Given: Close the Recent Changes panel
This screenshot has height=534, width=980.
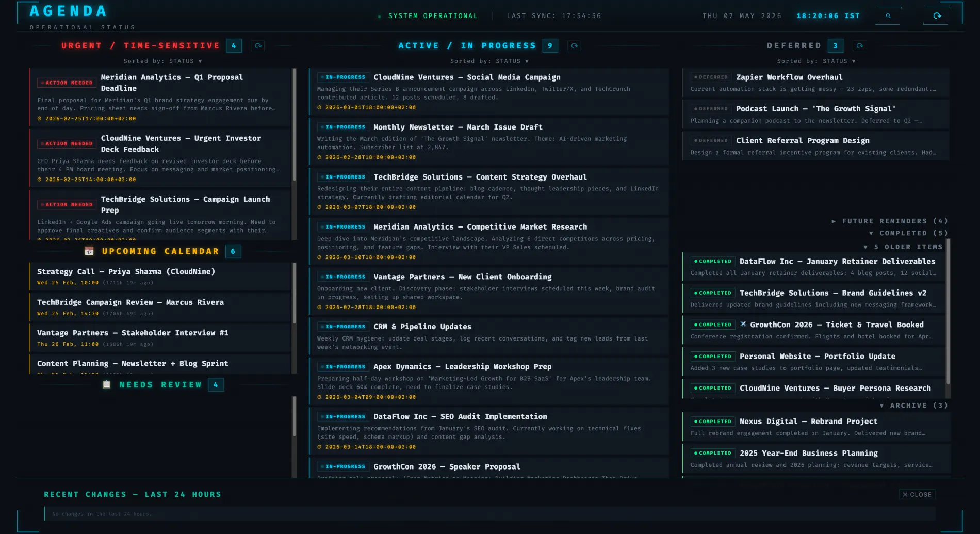Looking at the screenshot, I should pyautogui.click(x=917, y=494).
